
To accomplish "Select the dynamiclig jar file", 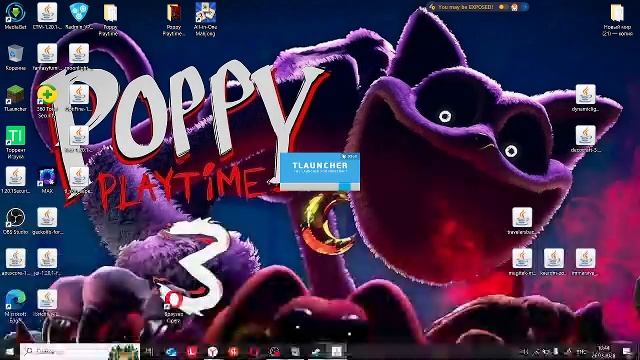I will coord(585,98).
